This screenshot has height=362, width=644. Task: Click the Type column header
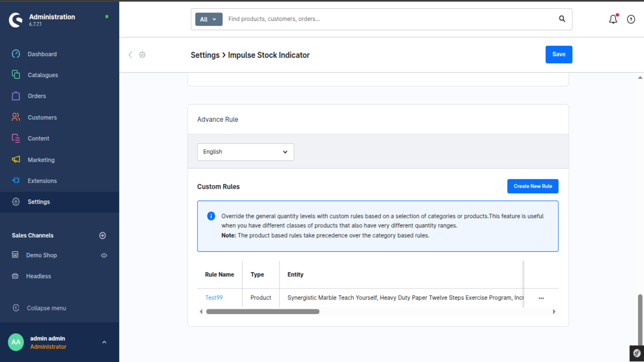[257, 274]
